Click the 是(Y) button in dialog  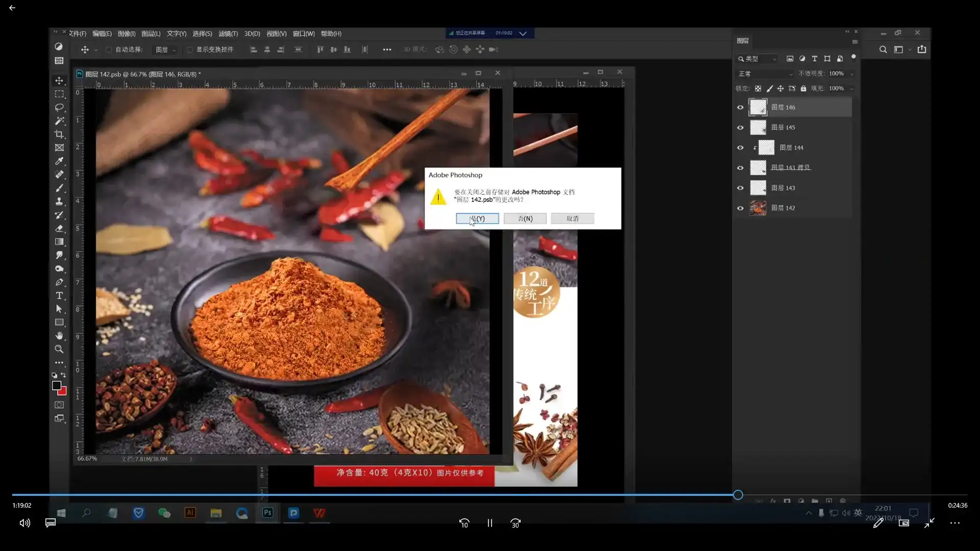pyautogui.click(x=477, y=219)
